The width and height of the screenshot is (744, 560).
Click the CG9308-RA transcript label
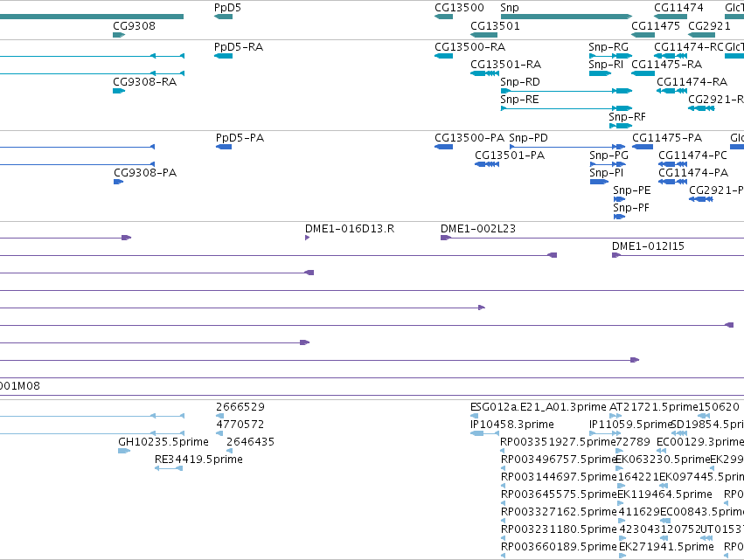coord(145,82)
